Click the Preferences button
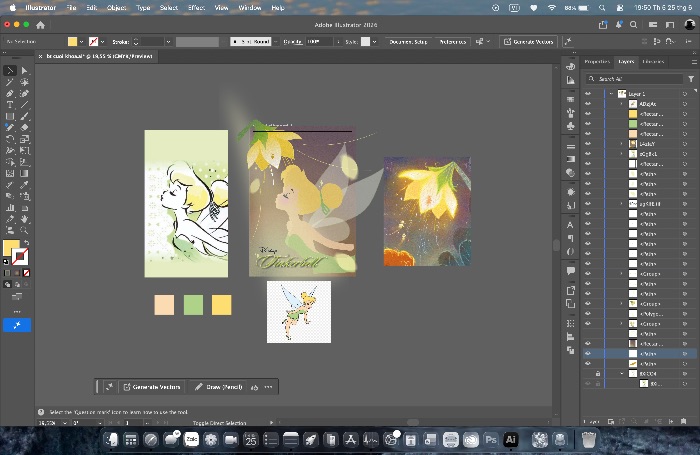700x455 pixels. tap(453, 42)
